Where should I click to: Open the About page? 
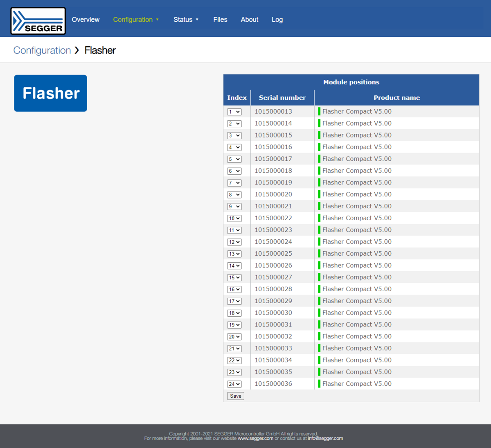tap(249, 20)
